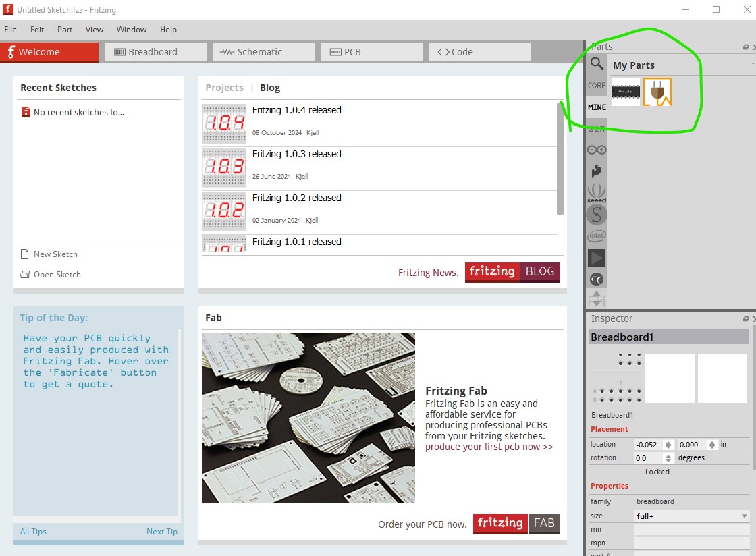756x556 pixels.
Task: Open the Part menu
Action: (x=65, y=30)
